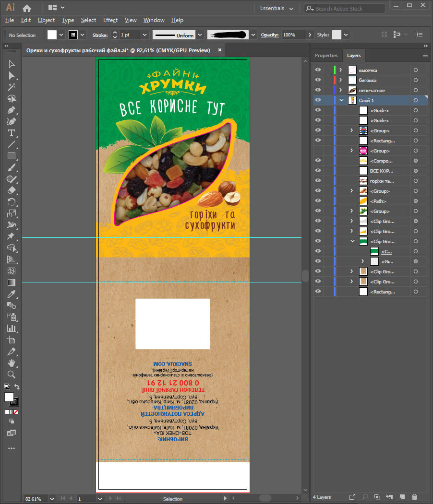The height and width of the screenshot is (504, 433).
Task: Open the Object menu
Action: 46,20
